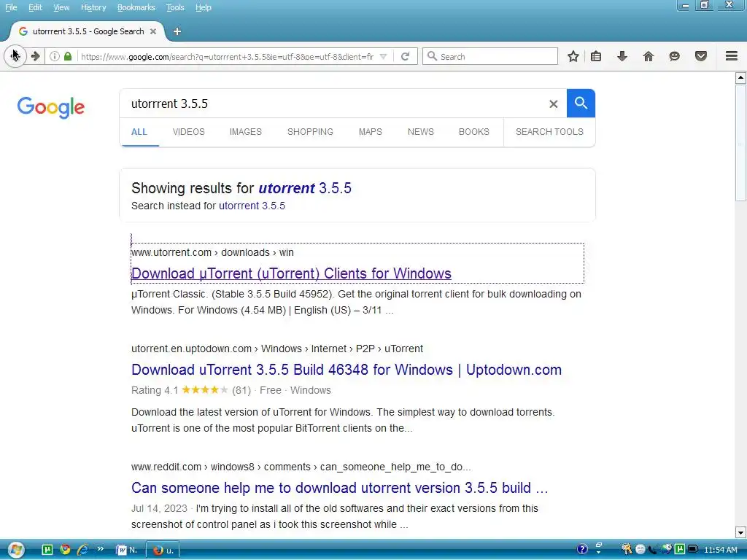Click the Firefox search box
This screenshot has height=560, width=747.
(x=490, y=57)
